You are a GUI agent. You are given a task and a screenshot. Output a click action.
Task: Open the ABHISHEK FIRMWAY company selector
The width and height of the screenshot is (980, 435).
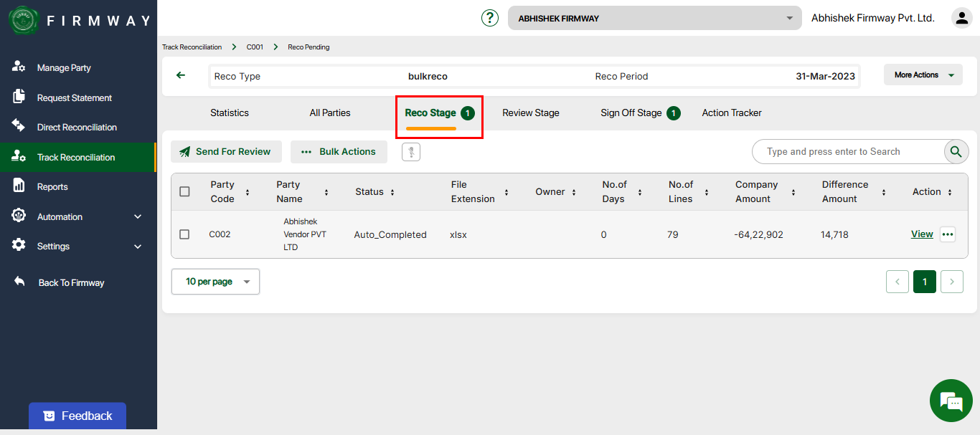point(654,18)
